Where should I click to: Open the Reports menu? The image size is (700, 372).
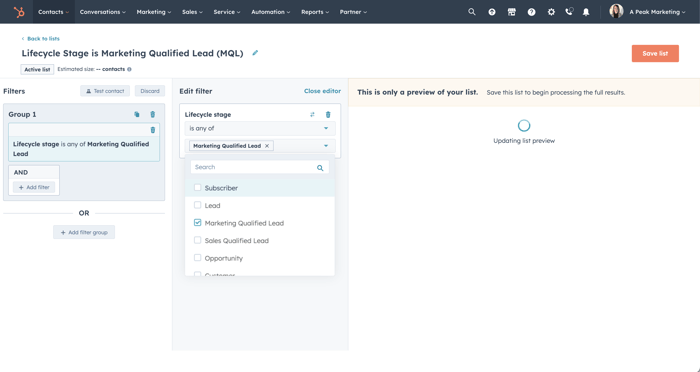coord(315,12)
